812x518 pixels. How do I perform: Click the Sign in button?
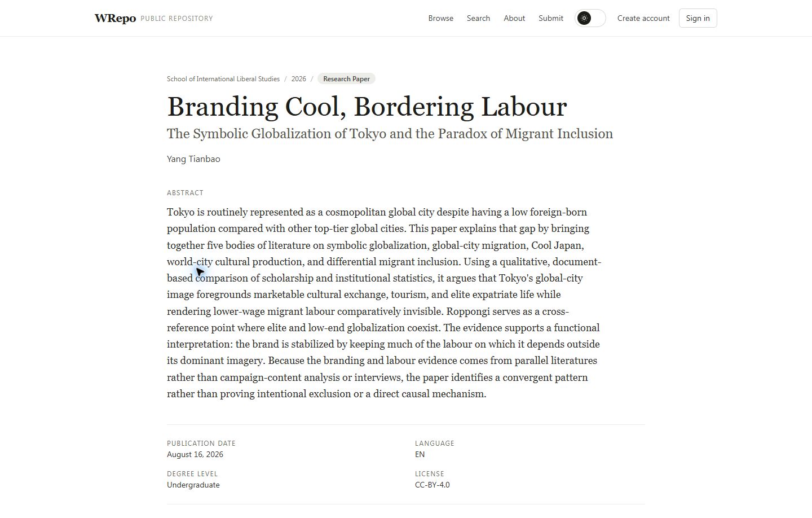tap(698, 18)
